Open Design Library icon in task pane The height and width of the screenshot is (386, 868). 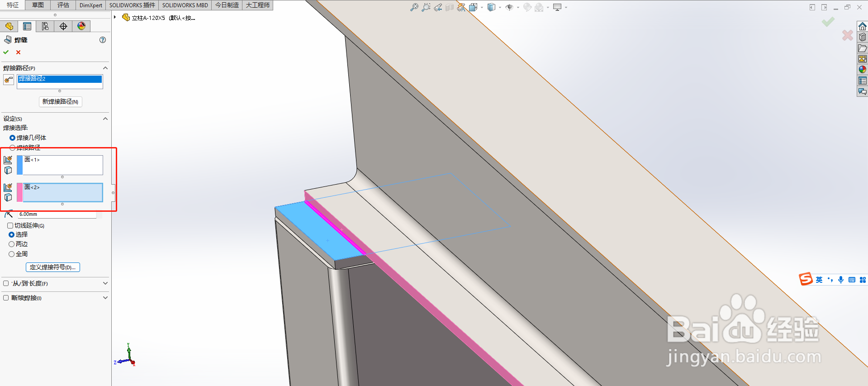(863, 37)
